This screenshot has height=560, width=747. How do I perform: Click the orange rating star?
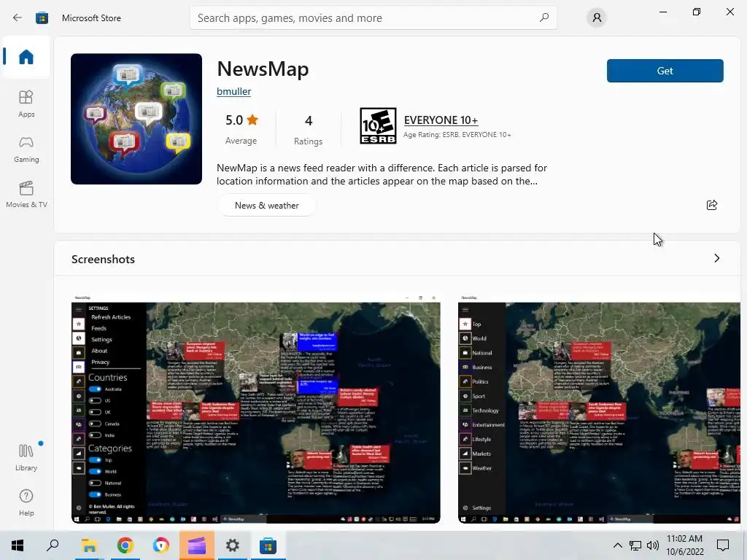252,120
